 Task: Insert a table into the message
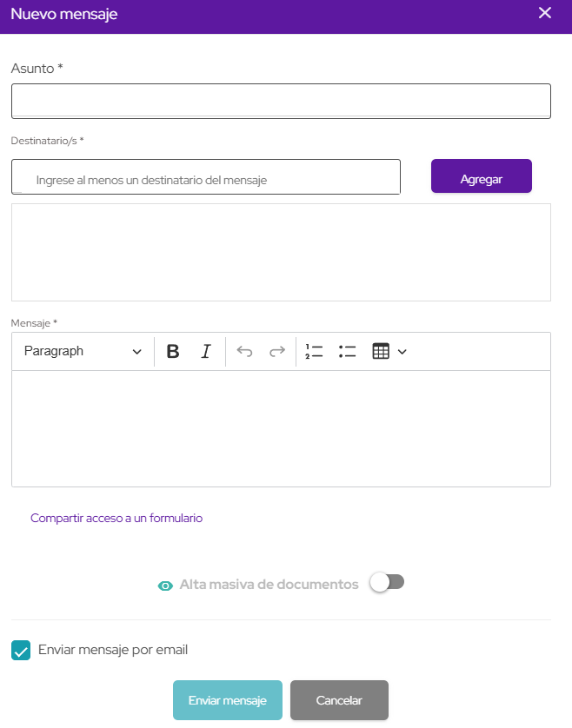pos(380,352)
